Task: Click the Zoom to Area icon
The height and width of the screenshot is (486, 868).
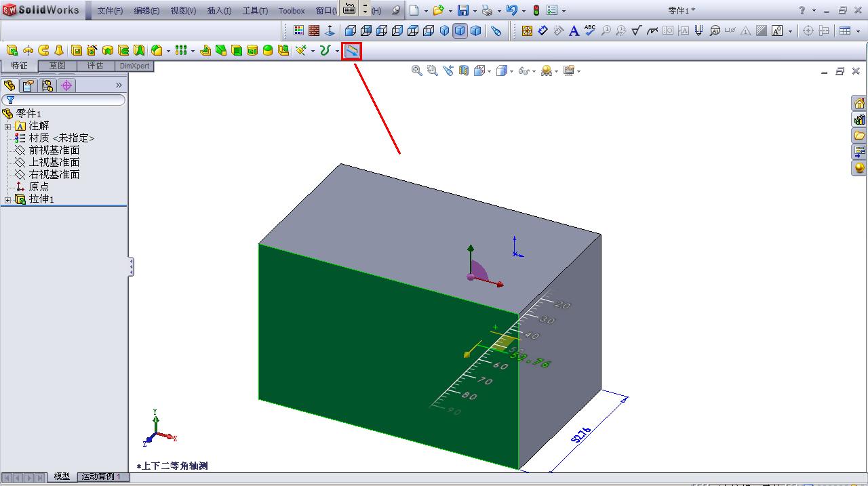Action: click(432, 70)
